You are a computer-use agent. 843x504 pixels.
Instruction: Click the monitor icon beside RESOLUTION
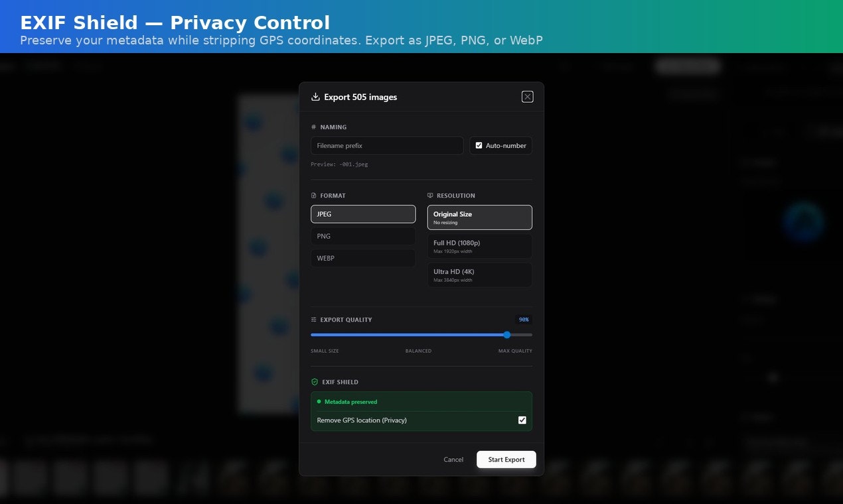tap(430, 196)
